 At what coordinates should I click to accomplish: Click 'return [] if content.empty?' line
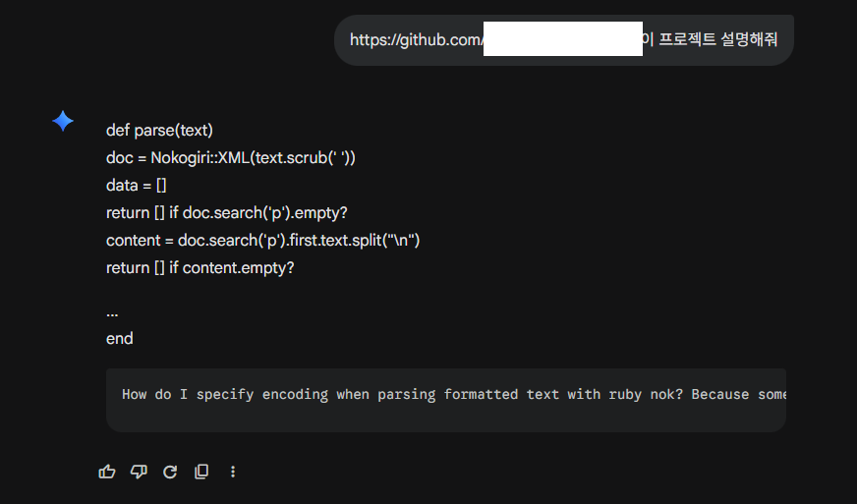point(200,267)
